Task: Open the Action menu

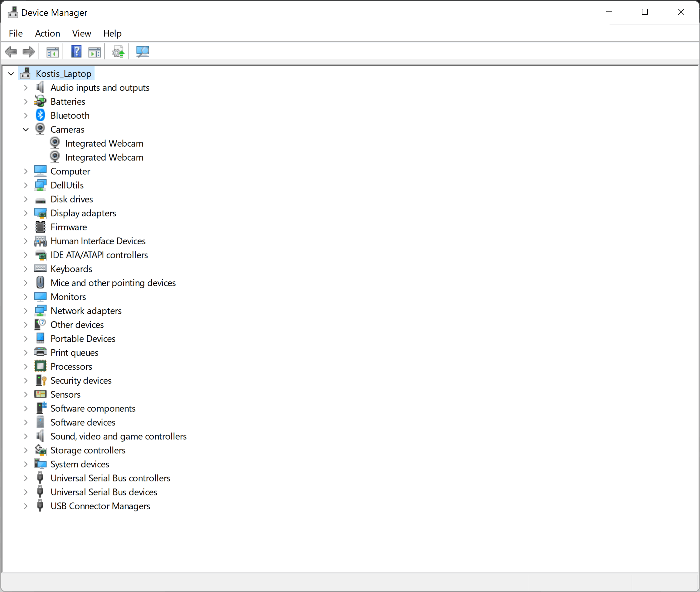Action: tap(48, 33)
